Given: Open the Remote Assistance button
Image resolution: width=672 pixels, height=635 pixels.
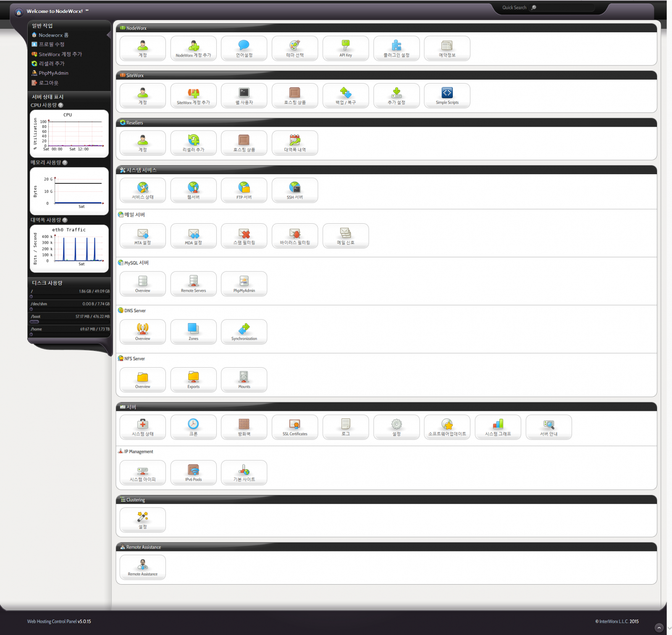Looking at the screenshot, I should (x=142, y=567).
